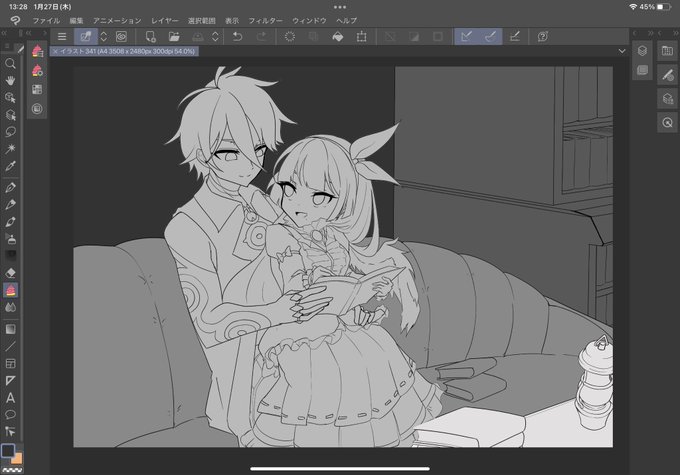Select the Brush tool
Image resolution: width=680 pixels, height=475 pixels.
tap(10, 222)
